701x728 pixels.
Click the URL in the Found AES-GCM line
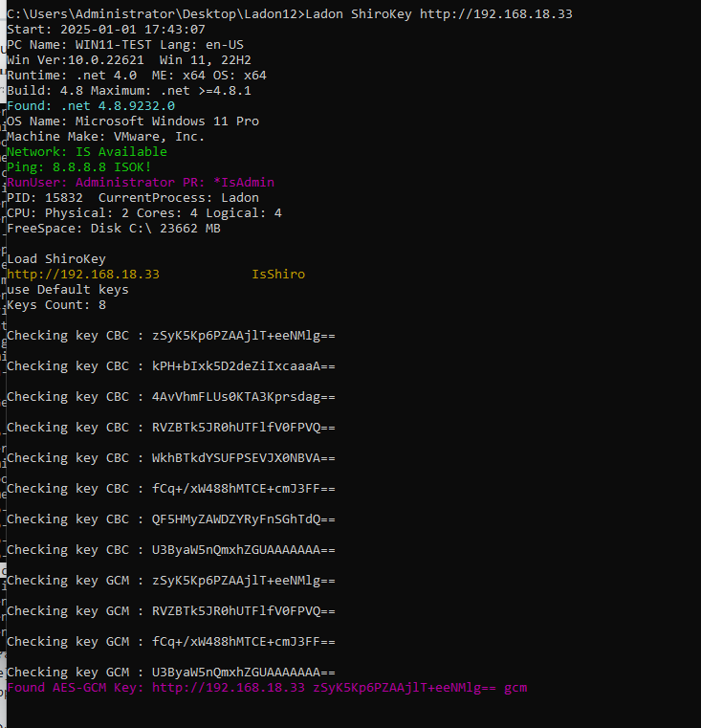tap(229, 688)
